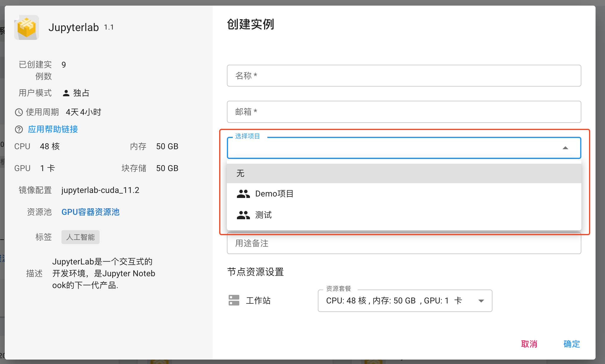Click the clock icon beside 使用周期
Image resolution: width=605 pixels, height=364 pixels.
[x=19, y=112]
